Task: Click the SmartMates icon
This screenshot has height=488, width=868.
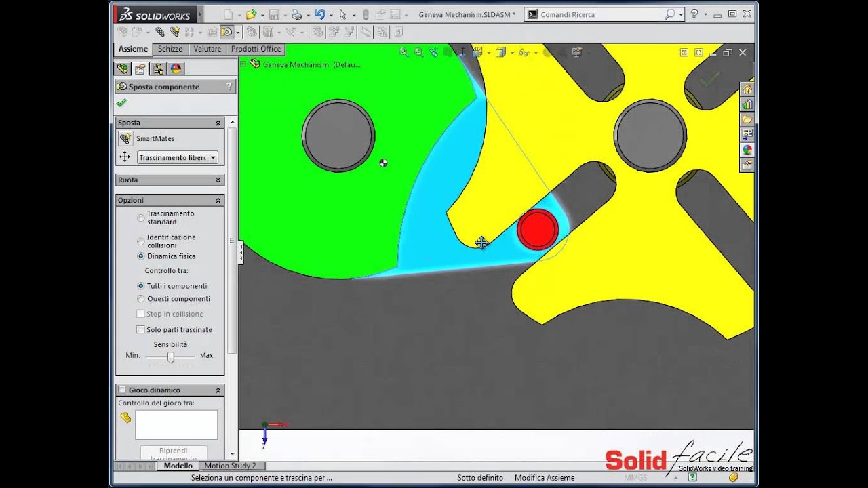Action: pyautogui.click(x=125, y=138)
